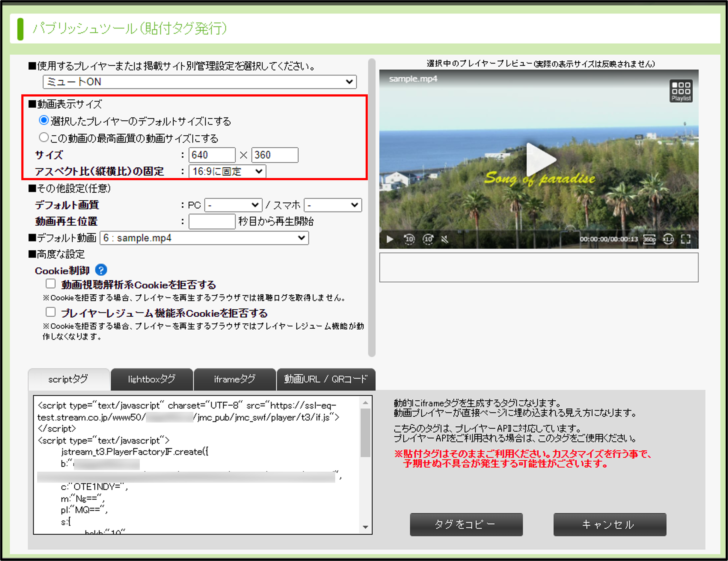Click the パブリッシュツール(貼付タグ発行) heading
The height and width of the screenshot is (561, 728).
tap(130, 29)
